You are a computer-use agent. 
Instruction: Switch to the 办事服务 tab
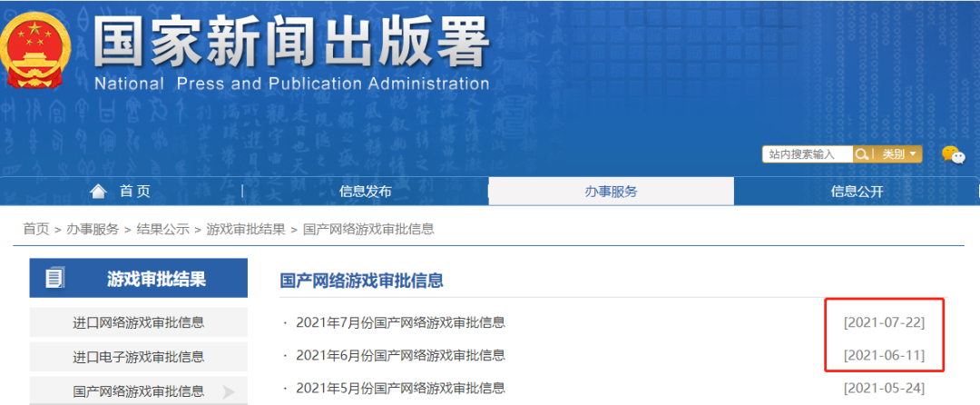[x=611, y=191]
